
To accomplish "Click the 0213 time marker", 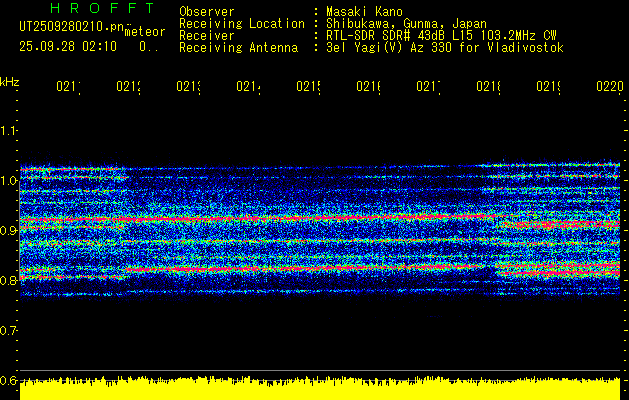I will pyautogui.click(x=189, y=86).
